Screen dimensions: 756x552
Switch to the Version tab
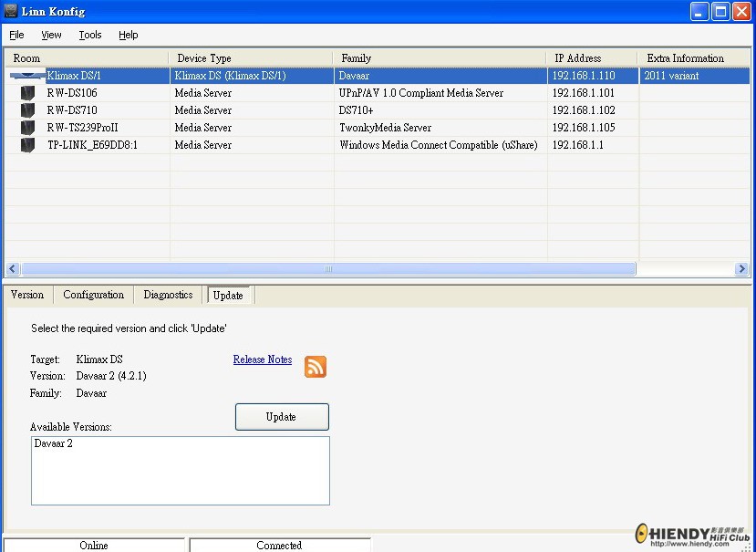27,295
